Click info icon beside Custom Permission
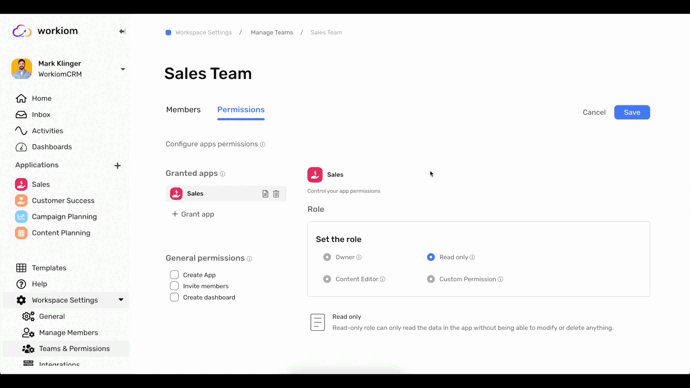The width and height of the screenshot is (690, 388). [500, 279]
